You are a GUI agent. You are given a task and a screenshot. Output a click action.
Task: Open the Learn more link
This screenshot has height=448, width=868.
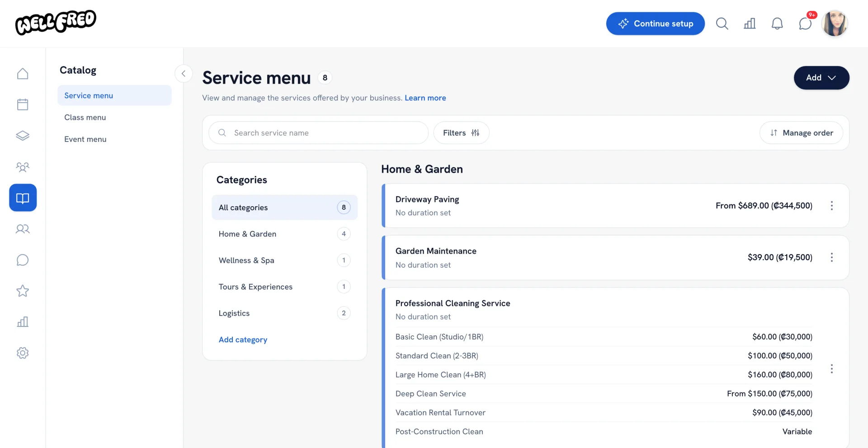point(425,98)
